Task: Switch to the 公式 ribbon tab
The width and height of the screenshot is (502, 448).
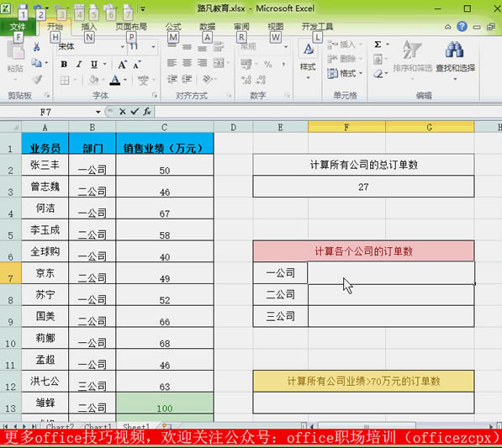Action: pyautogui.click(x=173, y=27)
